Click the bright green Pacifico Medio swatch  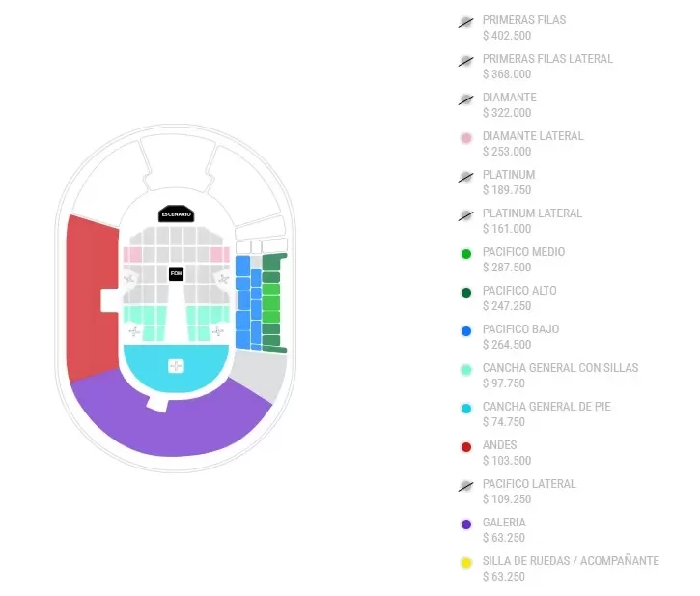tap(466, 254)
